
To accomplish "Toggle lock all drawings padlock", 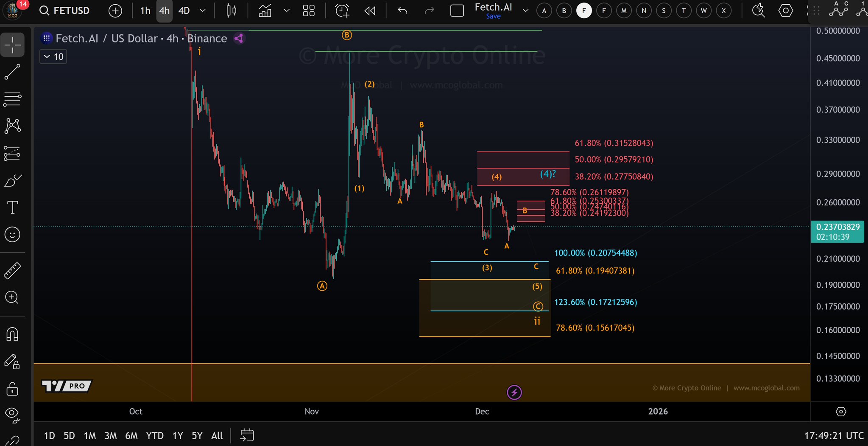I will [12, 388].
